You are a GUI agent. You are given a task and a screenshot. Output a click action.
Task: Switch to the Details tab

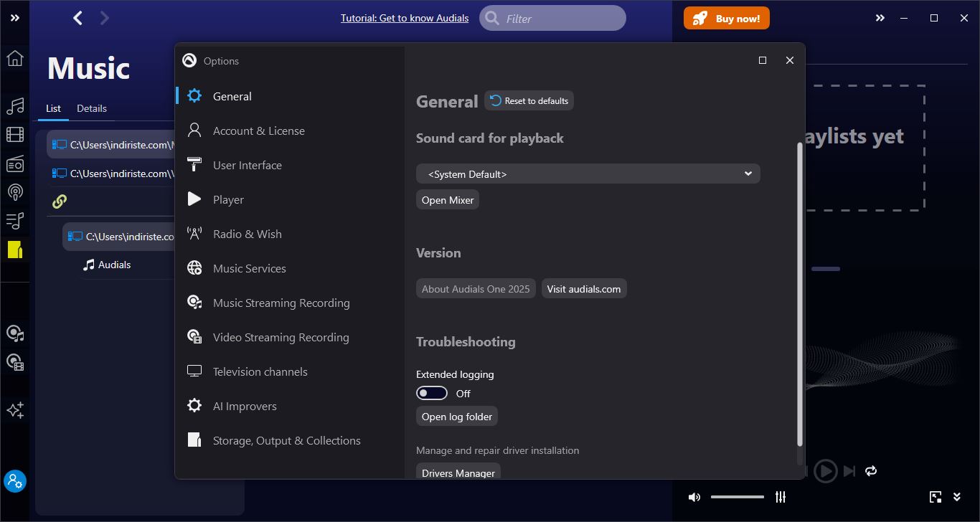[92, 108]
